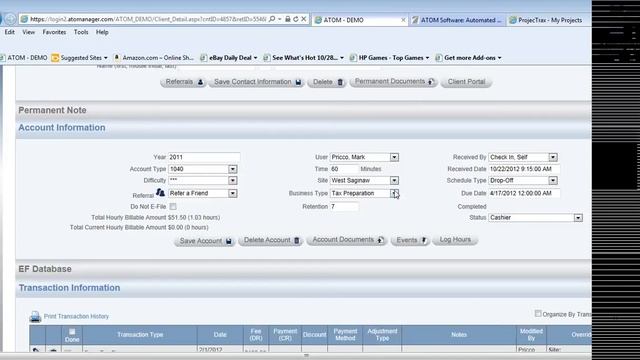Screen dimensions: 640x360
Task: Click the Payment Method column header
Action: (345, 335)
